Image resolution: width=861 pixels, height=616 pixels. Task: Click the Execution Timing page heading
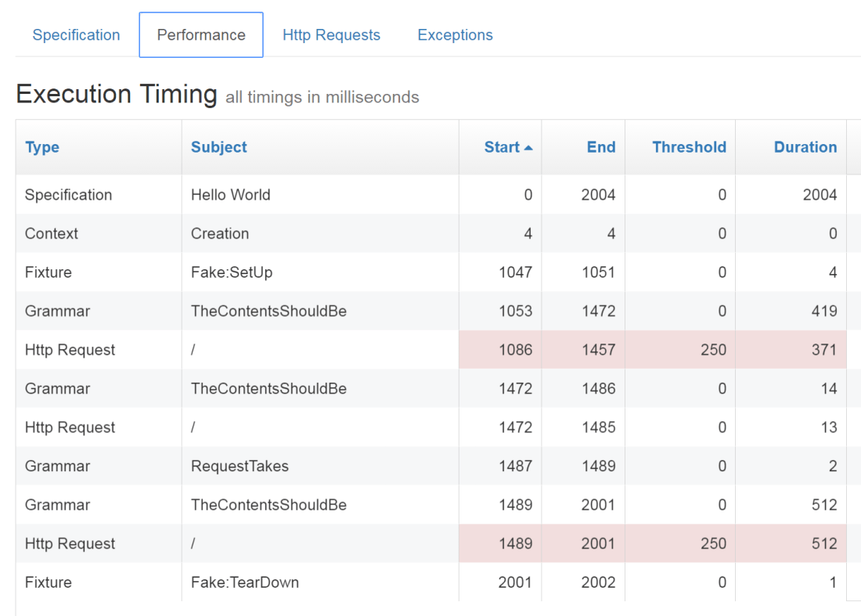coord(117,94)
